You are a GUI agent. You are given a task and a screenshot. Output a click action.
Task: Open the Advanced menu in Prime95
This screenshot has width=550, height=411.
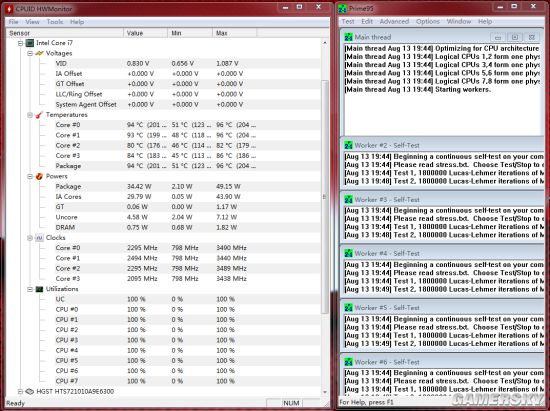[x=394, y=21]
